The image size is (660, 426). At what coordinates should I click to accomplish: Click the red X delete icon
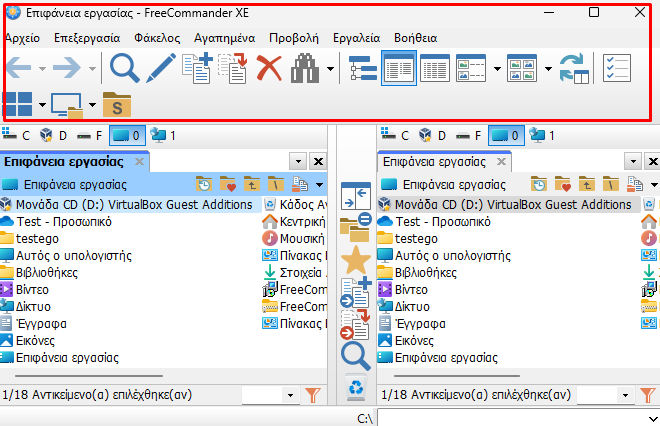tap(269, 68)
